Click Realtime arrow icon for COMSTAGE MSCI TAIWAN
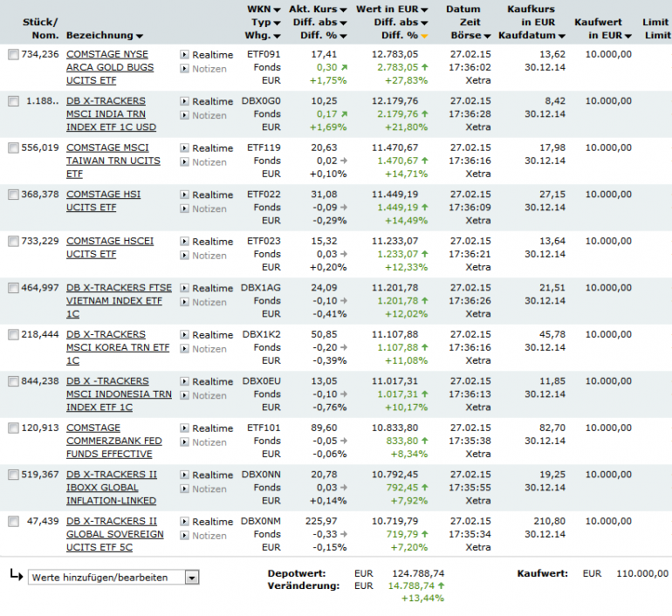This screenshot has width=672, height=616. point(184,147)
